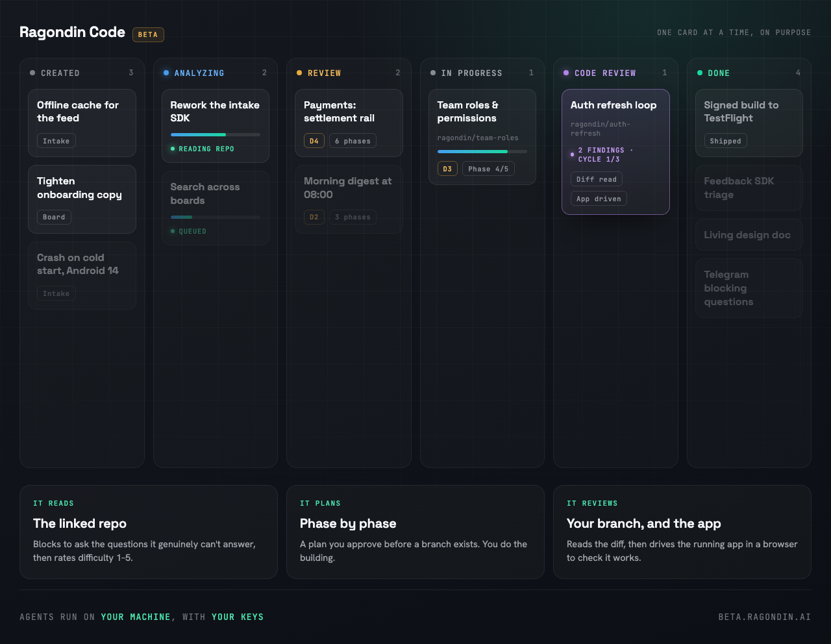Click the purple Code Review status dot
Screen dimensions: 831x644
pyautogui.click(x=566, y=73)
